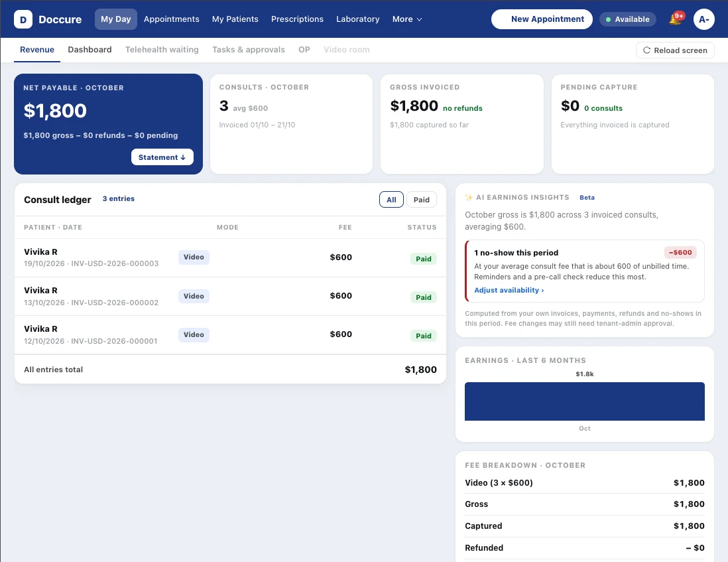Image resolution: width=728 pixels, height=562 pixels.
Task: Open the Telehealth waiting tab
Action: tap(162, 50)
